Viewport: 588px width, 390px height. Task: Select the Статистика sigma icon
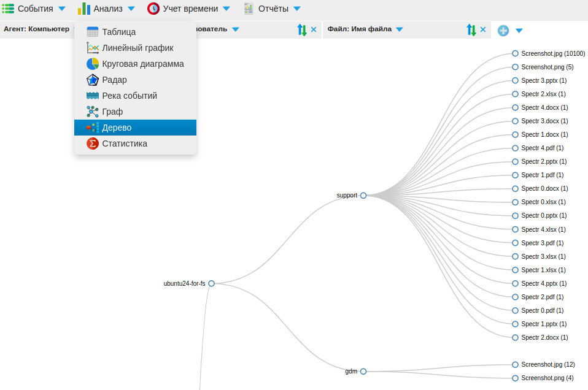click(92, 143)
